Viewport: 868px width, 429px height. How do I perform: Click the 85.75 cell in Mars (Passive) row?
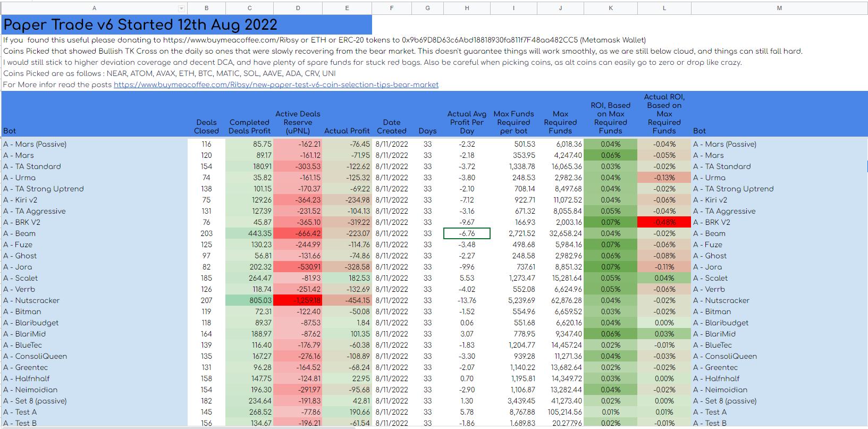pyautogui.click(x=249, y=144)
